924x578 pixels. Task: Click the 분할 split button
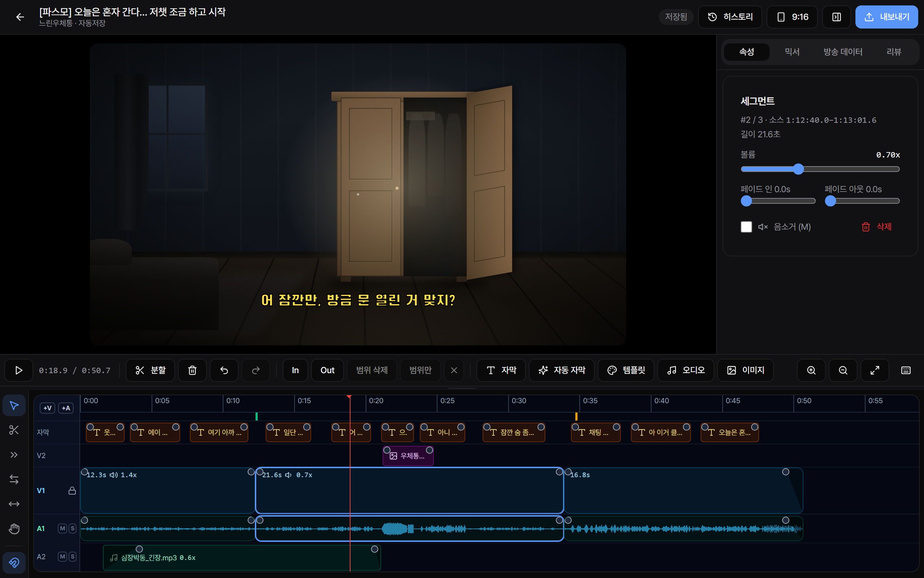151,370
